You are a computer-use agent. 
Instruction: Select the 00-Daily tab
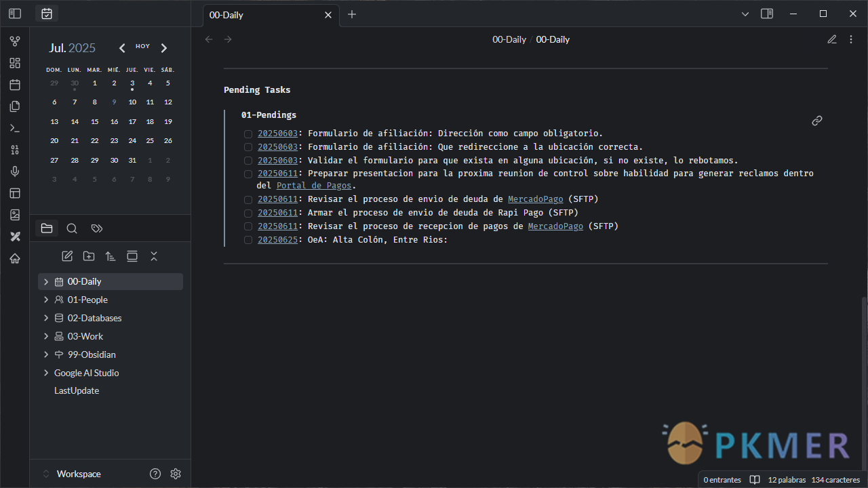point(271,15)
